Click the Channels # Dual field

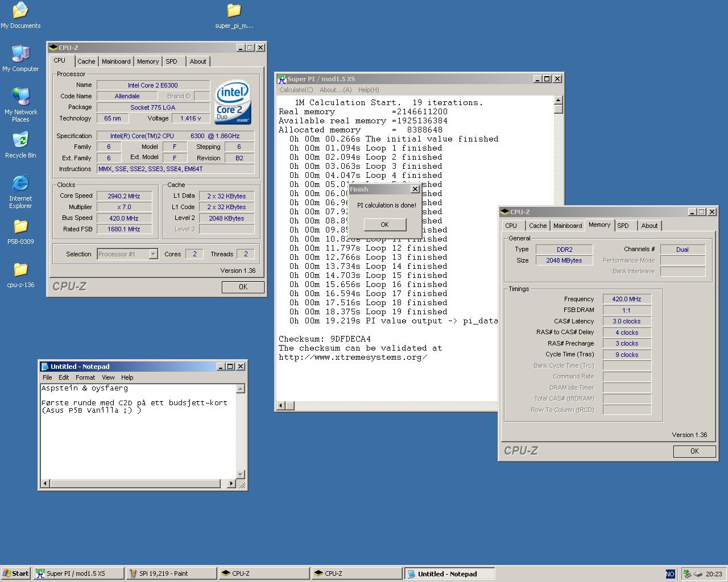[x=682, y=250]
